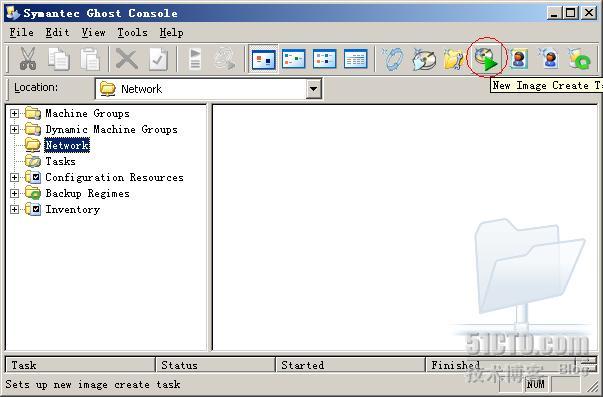Select Machine Groups in the tree
Screen dimensions: 603x397
click(x=87, y=113)
